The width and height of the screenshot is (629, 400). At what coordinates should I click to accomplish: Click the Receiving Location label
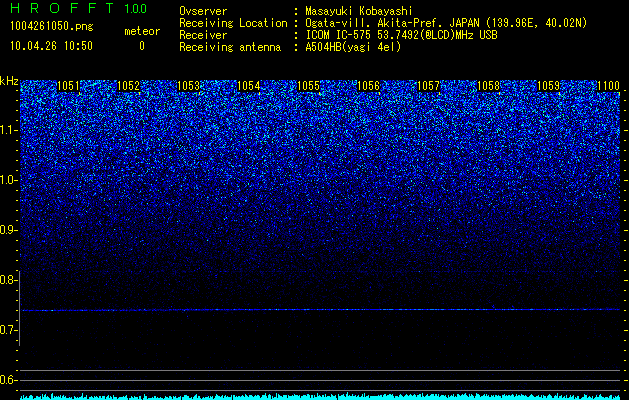[x=233, y=23]
